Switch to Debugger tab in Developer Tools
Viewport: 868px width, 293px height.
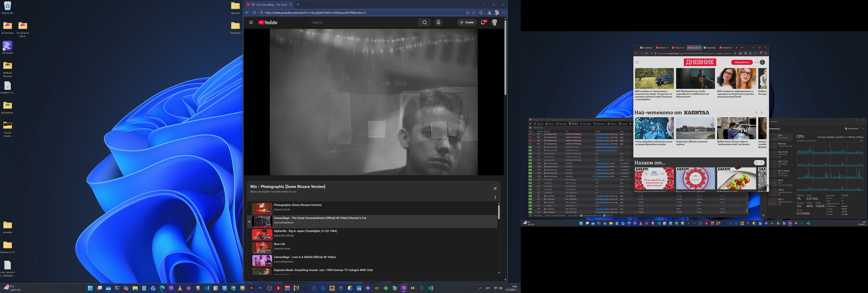[562, 124]
